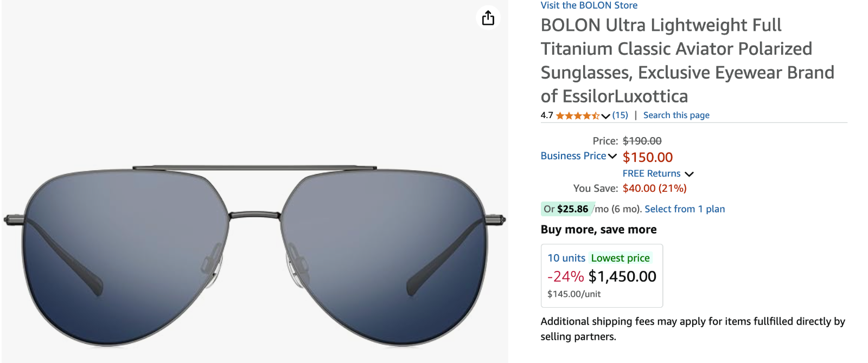Select the 10 units bulk offer box

[x=602, y=276]
